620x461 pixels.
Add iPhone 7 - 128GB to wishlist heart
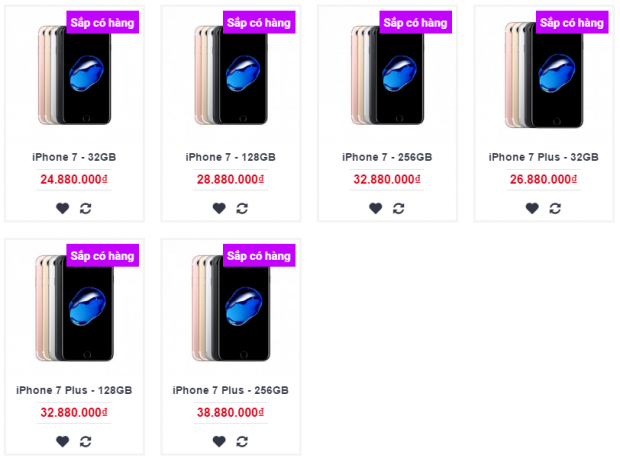219,208
